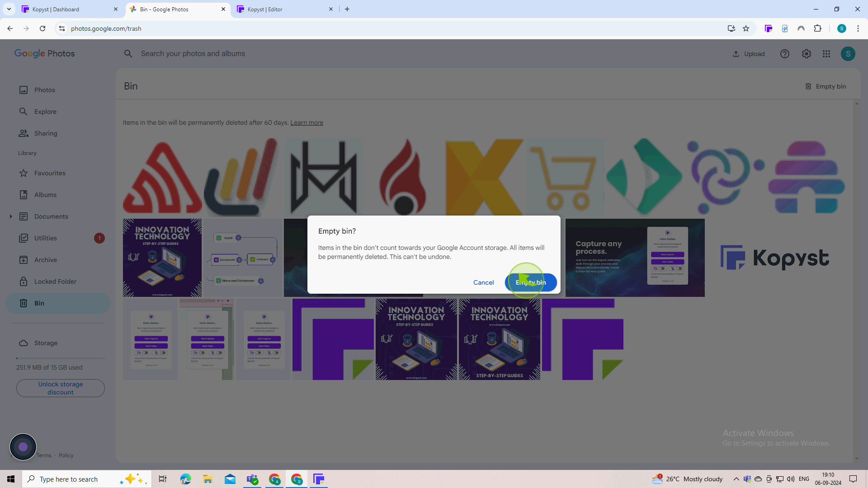Viewport: 868px width, 488px height.
Task: Expand the Documents arrow in the sidebar
Action: point(11,216)
